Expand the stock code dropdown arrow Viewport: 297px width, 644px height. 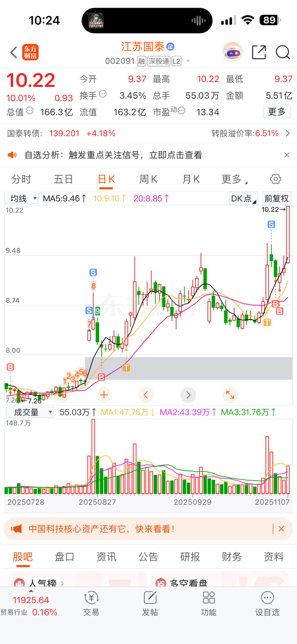pyautogui.click(x=188, y=61)
